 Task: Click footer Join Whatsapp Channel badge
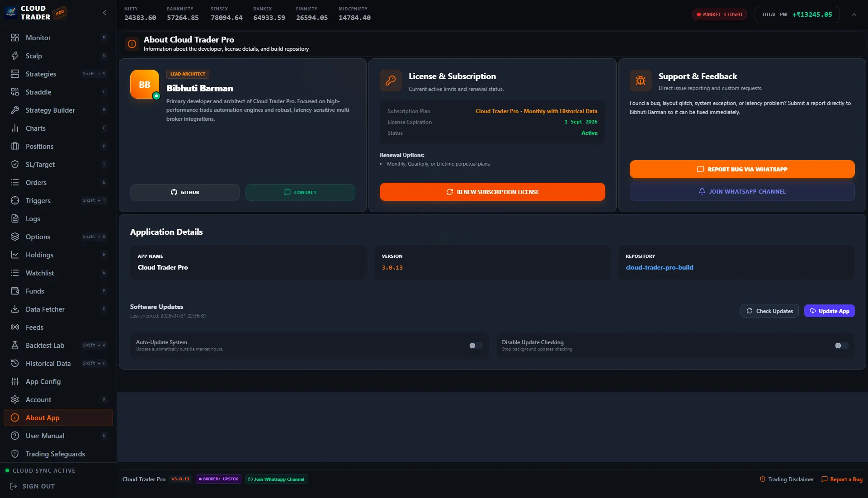coord(276,479)
